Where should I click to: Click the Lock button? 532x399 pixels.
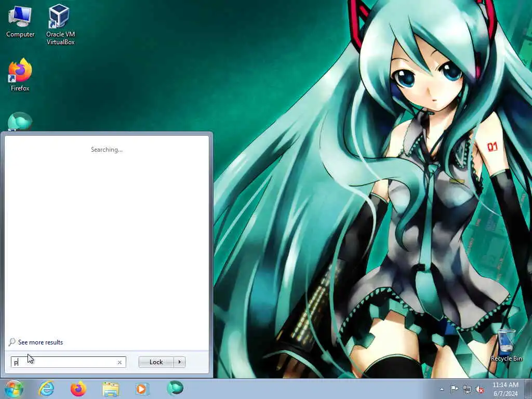point(156,362)
